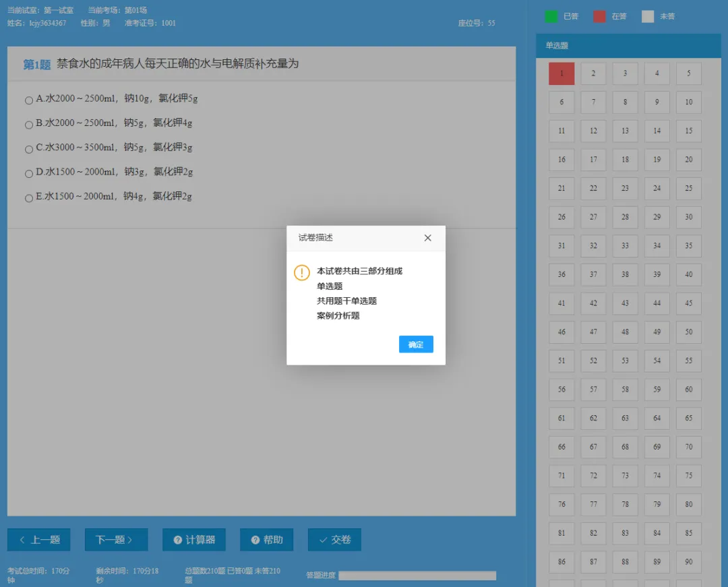The height and width of the screenshot is (587, 728).
Task: Dismiss the 试卷描述 dialog
Action: coord(427,238)
